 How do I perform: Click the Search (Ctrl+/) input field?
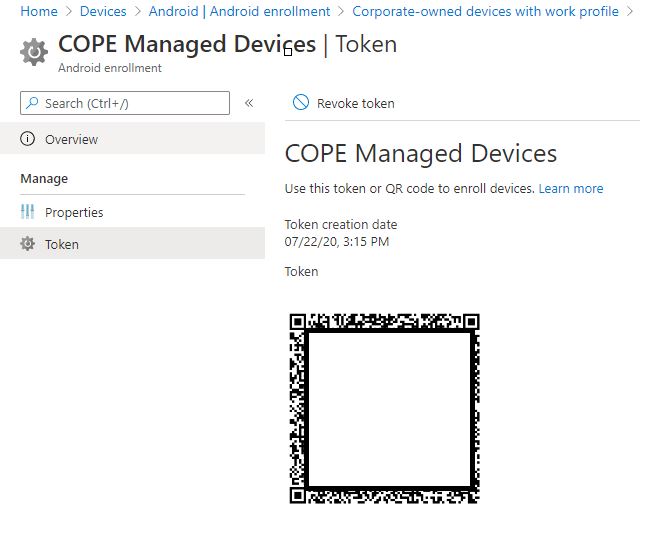(x=125, y=103)
